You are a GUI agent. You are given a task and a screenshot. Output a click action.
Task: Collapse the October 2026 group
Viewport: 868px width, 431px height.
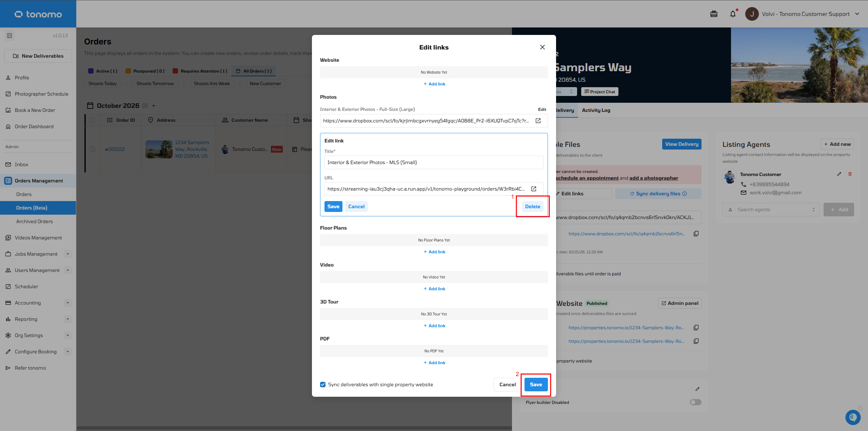tap(154, 105)
